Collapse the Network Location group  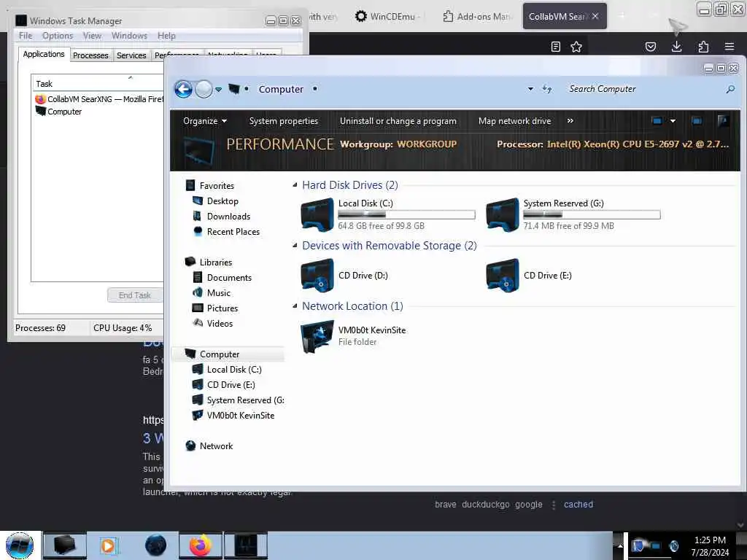click(295, 306)
